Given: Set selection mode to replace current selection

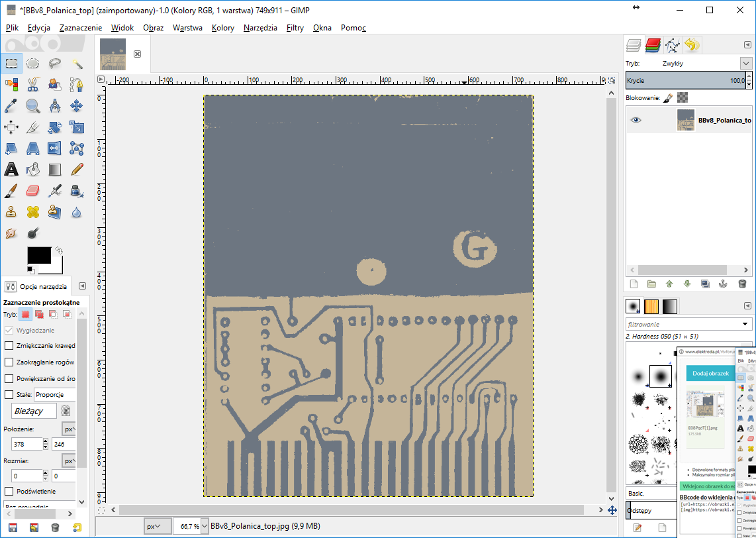Looking at the screenshot, I should [x=26, y=314].
